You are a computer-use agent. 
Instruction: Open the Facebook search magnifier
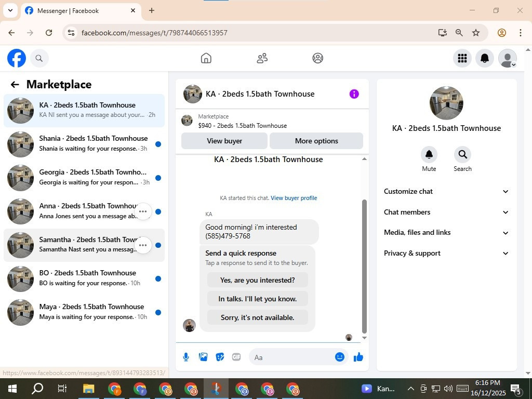[39, 58]
